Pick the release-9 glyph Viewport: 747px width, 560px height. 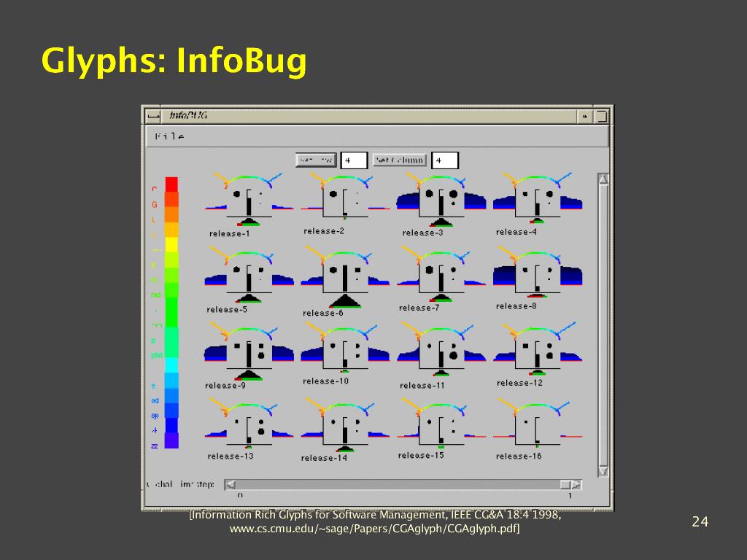coord(249,352)
